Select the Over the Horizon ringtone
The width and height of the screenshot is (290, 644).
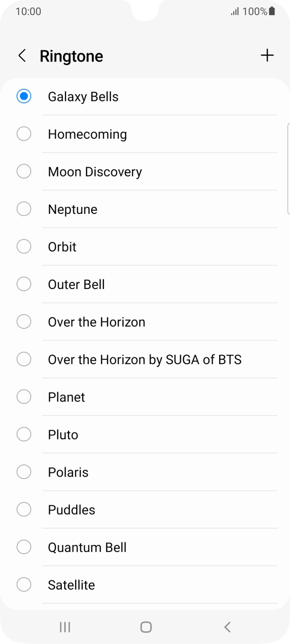(97, 322)
